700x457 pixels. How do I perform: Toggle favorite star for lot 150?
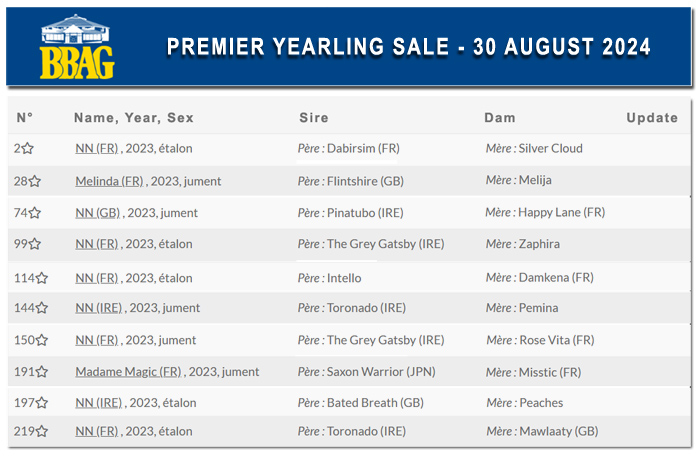42,340
